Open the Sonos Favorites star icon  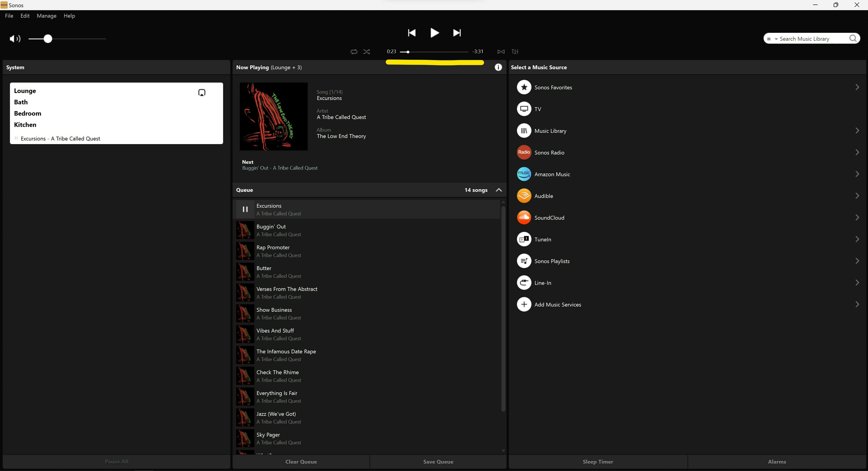coord(524,87)
